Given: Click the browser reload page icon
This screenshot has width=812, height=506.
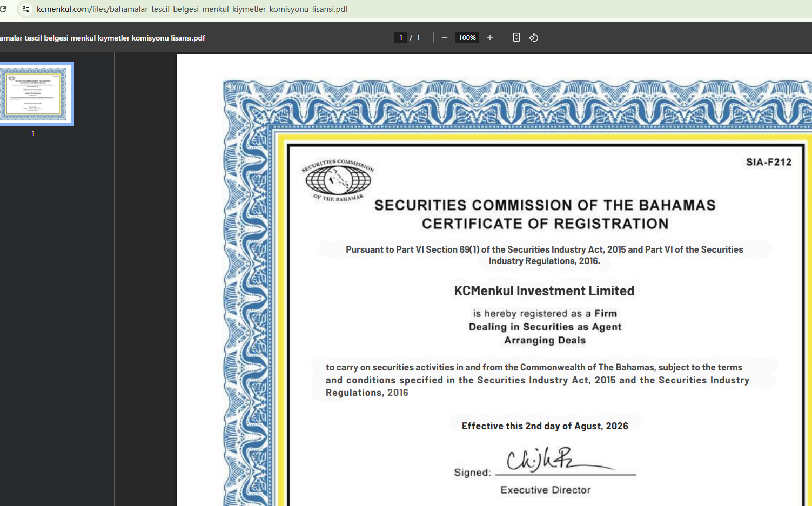Looking at the screenshot, I should (3, 9).
